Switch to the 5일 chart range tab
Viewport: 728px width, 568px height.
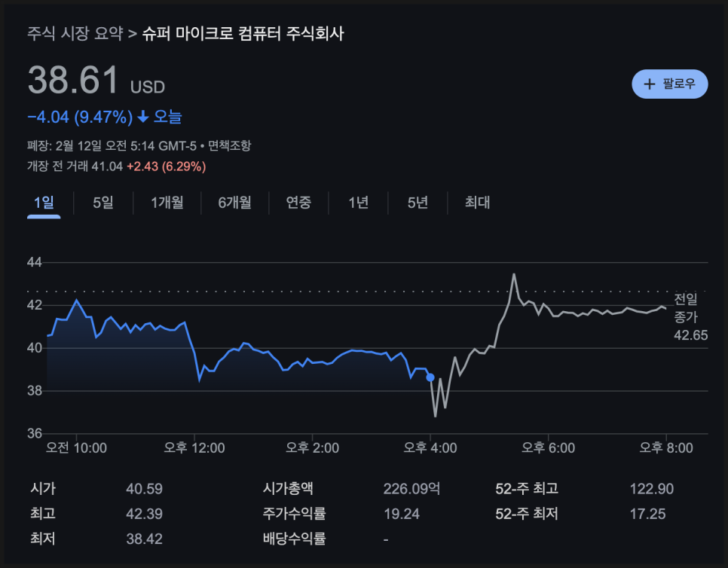point(103,203)
